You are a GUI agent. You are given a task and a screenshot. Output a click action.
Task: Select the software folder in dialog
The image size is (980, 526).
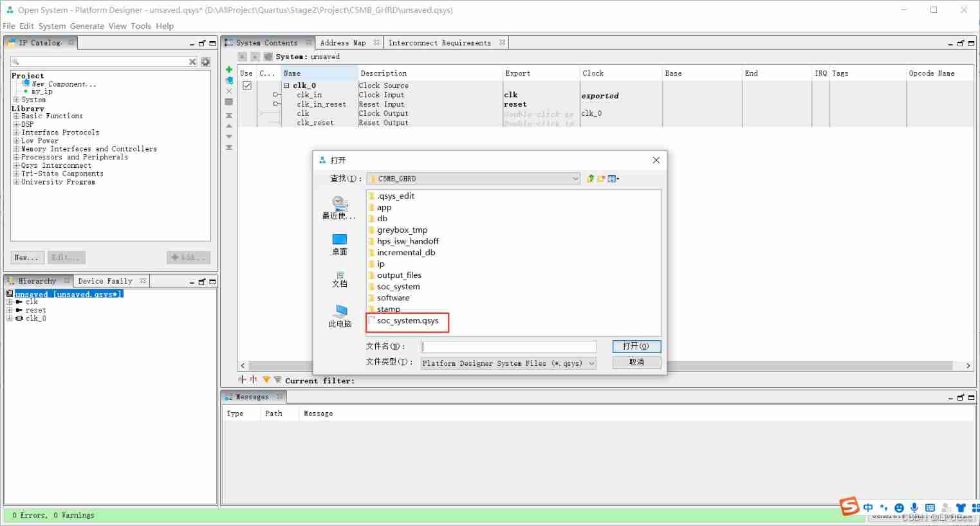(393, 298)
